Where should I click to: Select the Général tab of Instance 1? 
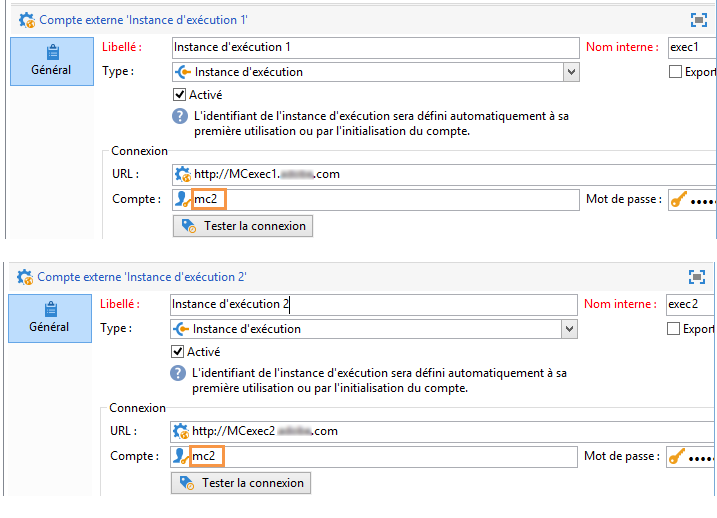coord(52,61)
